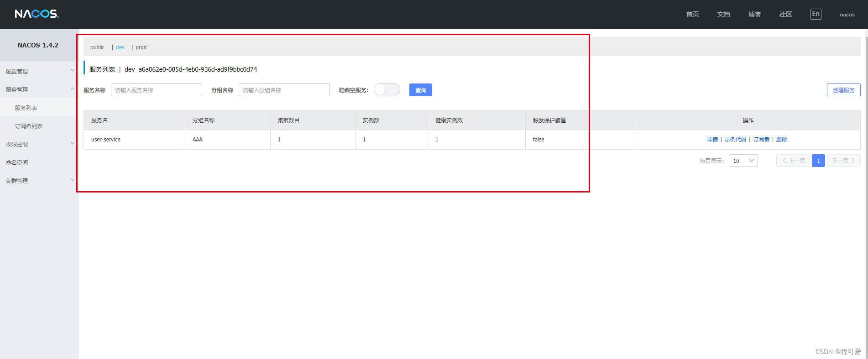Open 详情 for user-service
Image resolution: width=868 pixels, height=359 pixels.
click(x=712, y=140)
